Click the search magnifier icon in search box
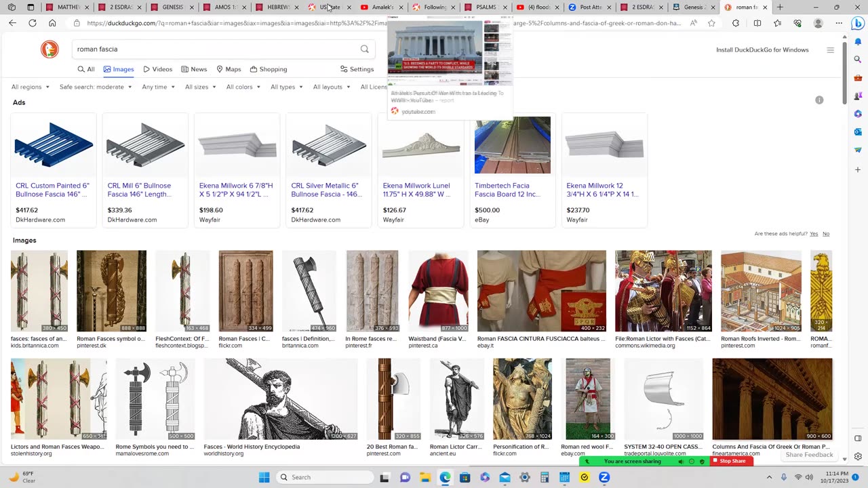The image size is (868, 488). click(365, 49)
